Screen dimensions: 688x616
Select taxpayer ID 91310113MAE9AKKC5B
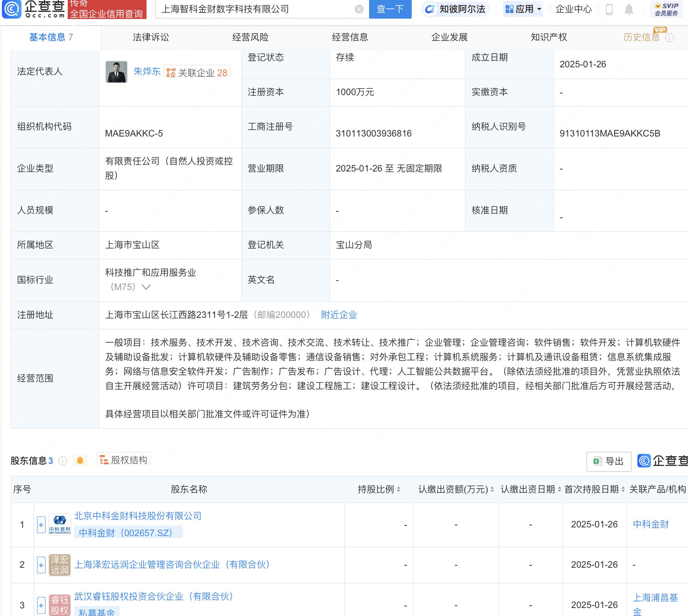pyautogui.click(x=610, y=133)
